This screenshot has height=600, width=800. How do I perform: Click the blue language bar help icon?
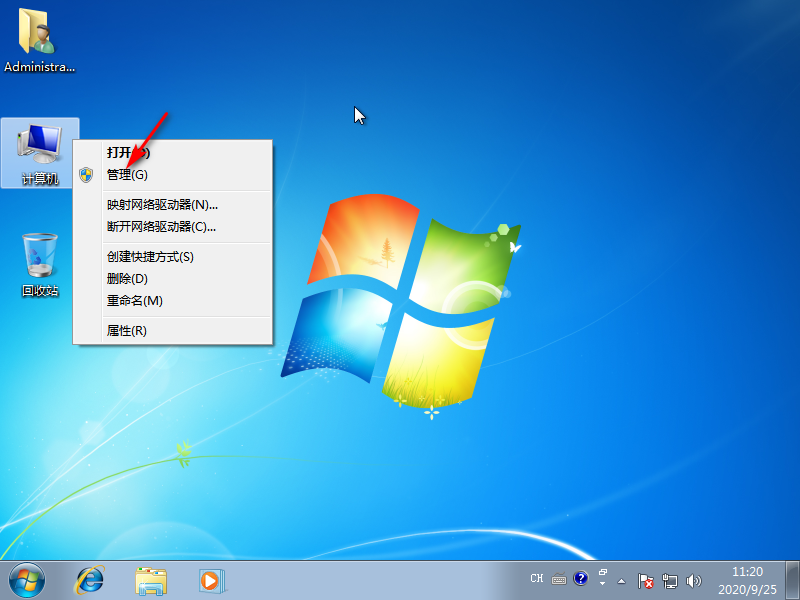click(x=580, y=579)
